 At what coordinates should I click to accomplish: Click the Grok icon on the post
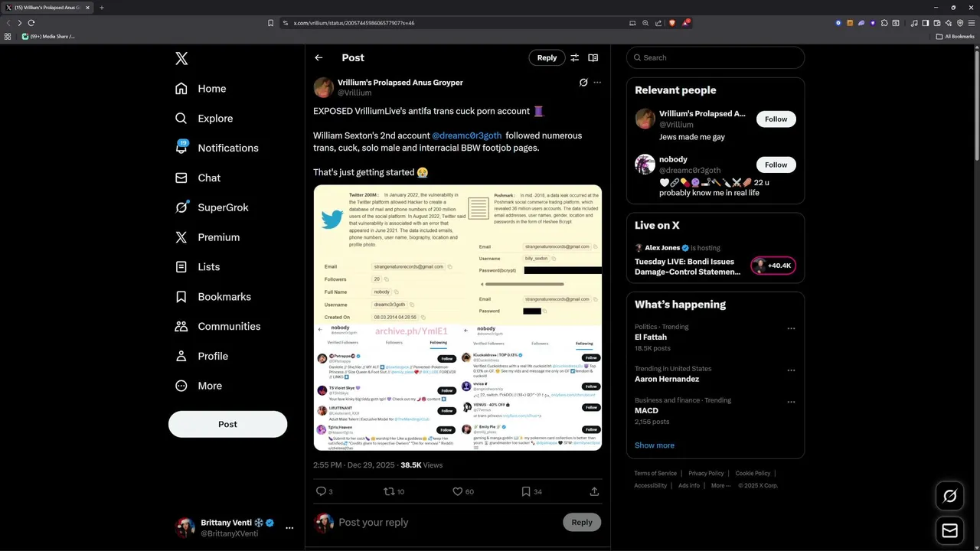point(583,83)
